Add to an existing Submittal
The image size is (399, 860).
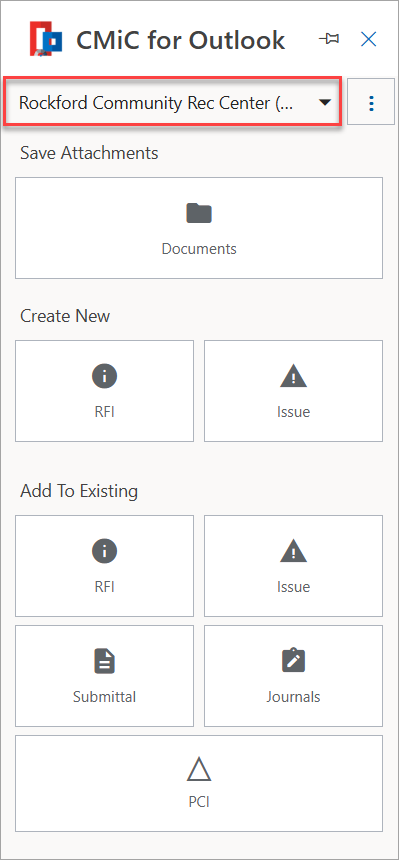(x=104, y=676)
